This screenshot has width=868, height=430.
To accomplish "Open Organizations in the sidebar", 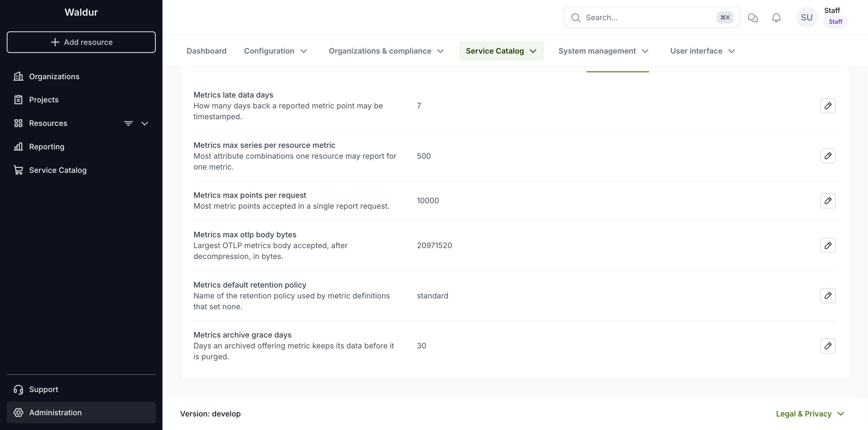I will point(81,76).
